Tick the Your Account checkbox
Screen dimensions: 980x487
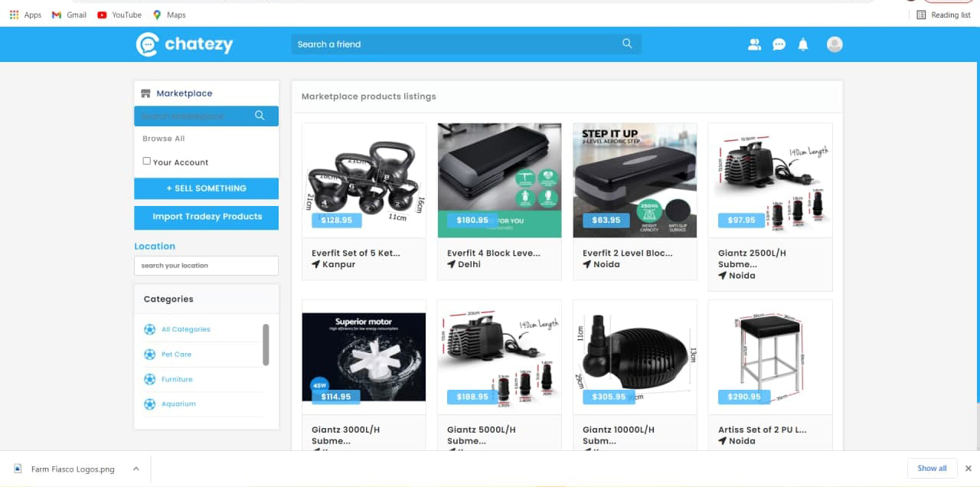click(147, 161)
